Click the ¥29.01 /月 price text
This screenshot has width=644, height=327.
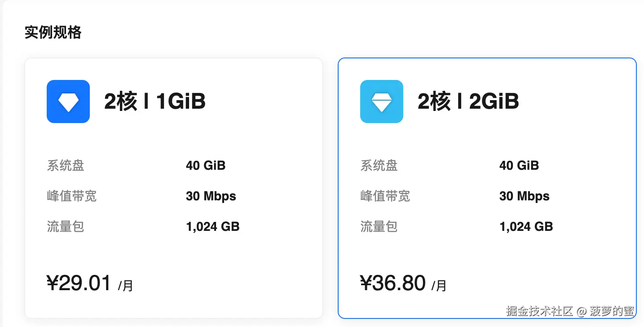click(x=88, y=283)
